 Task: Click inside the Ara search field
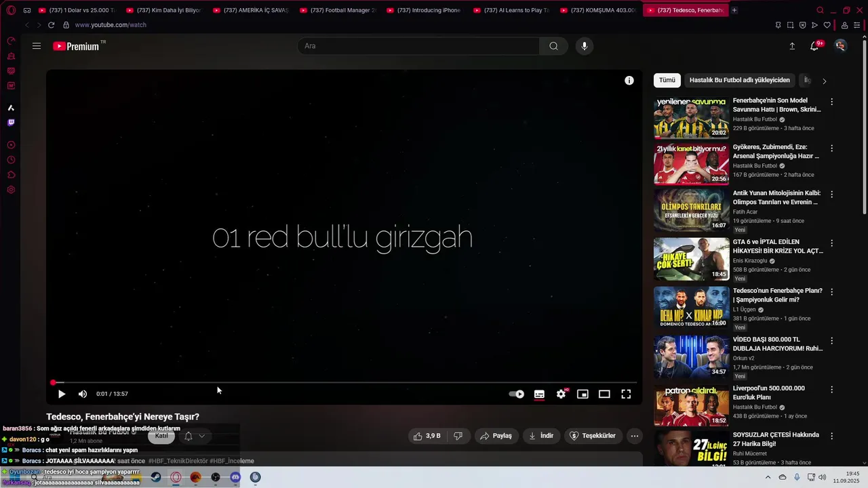coord(418,46)
